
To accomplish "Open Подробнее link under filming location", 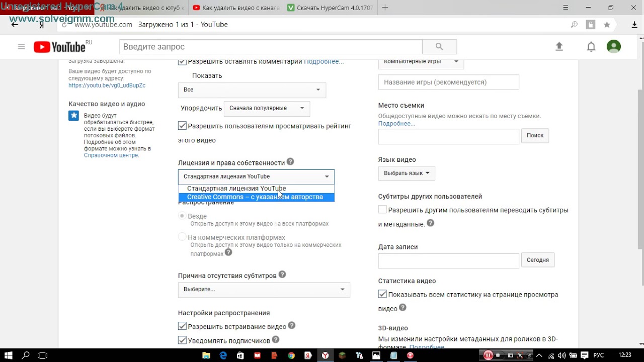I will pos(396,124).
